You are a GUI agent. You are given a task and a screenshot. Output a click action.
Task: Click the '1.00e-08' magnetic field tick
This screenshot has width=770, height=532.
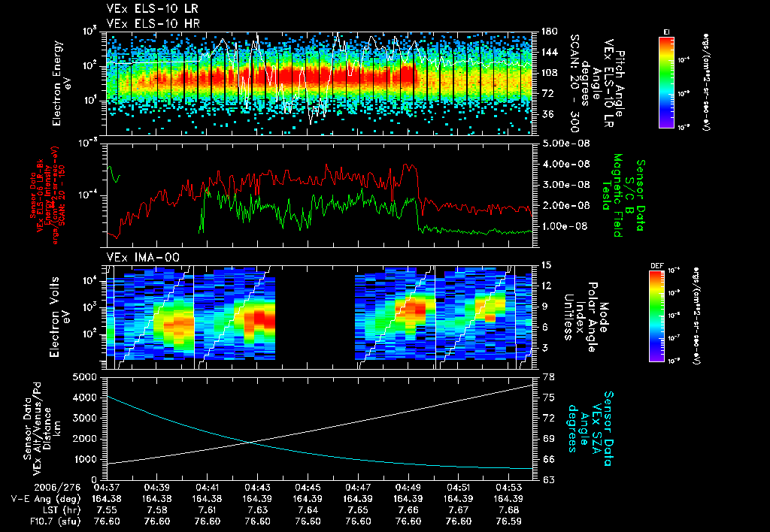click(x=565, y=226)
